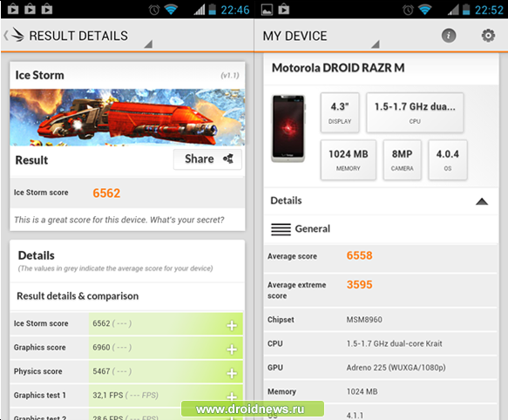Viewport: 508px width, 420px height.
Task: Click the 5467 Physics score value
Action: click(101, 371)
